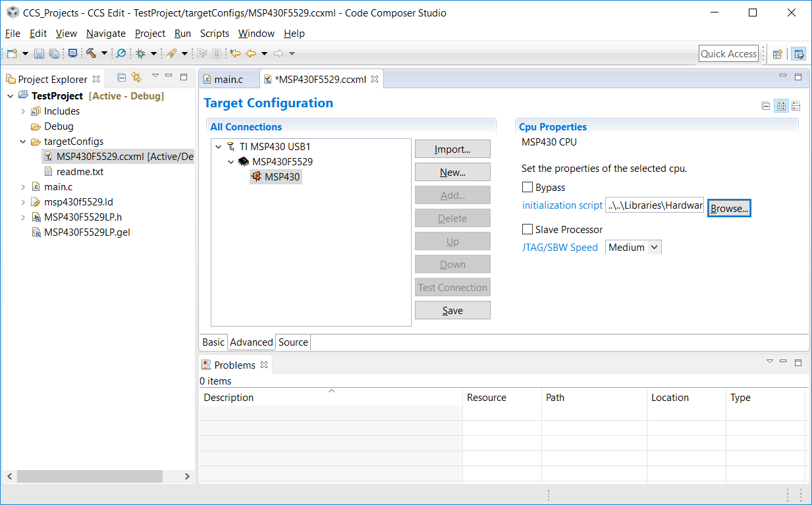Click the Debug bug icon
812x505 pixels.
pos(140,53)
